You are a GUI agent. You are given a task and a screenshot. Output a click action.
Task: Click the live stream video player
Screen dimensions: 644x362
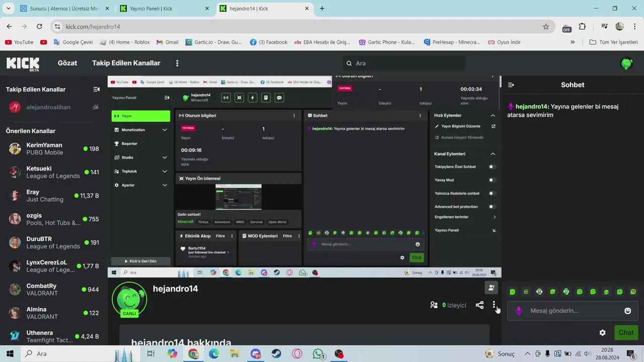tap(304, 176)
